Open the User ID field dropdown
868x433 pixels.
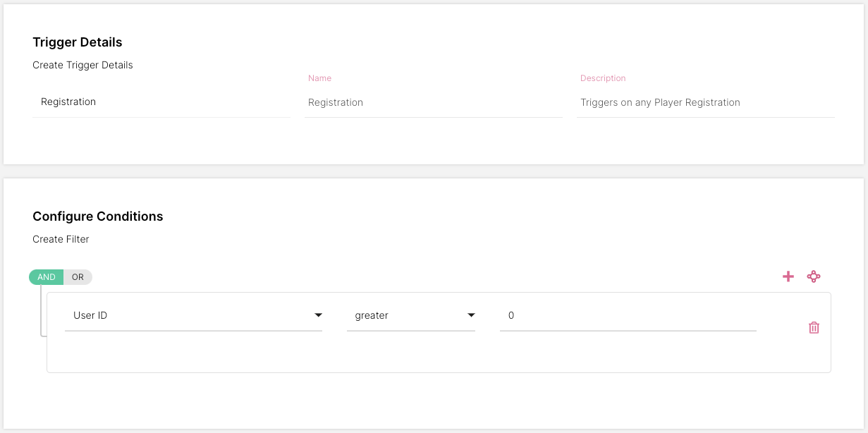192,315
